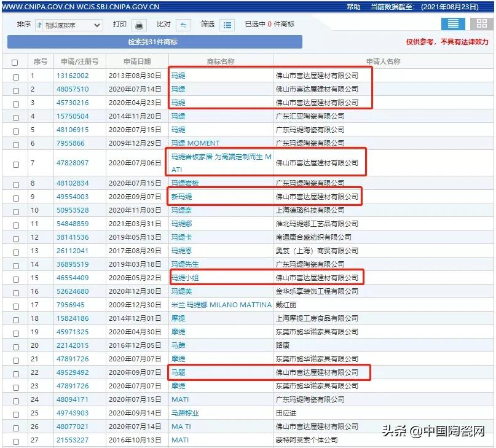Open trademark 新玛缇
This screenshot has height=448, width=496.
click(x=181, y=197)
